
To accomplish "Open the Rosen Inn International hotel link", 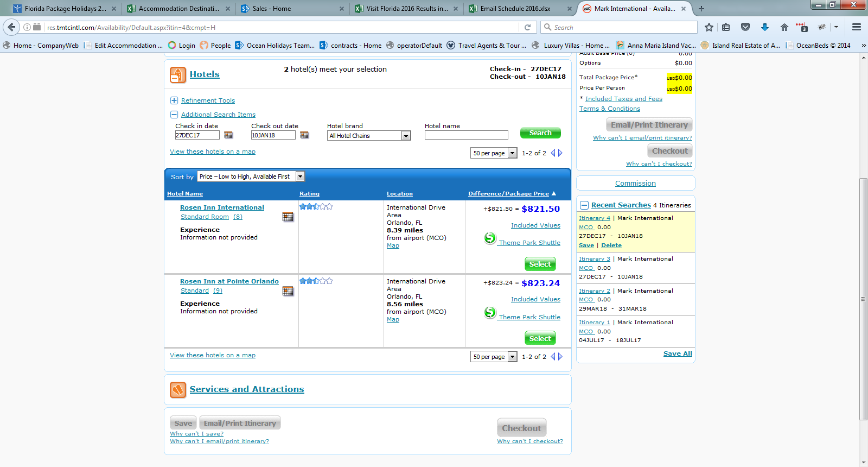I will [x=222, y=207].
